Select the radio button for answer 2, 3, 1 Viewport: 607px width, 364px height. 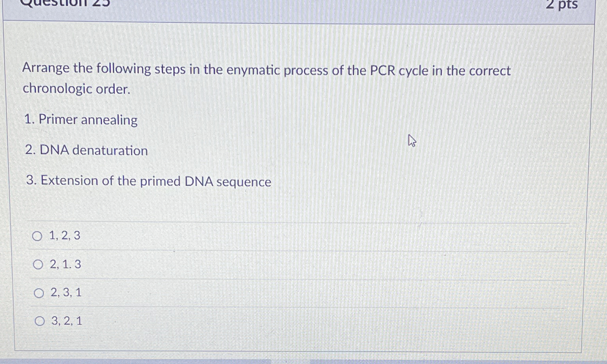click(x=38, y=293)
